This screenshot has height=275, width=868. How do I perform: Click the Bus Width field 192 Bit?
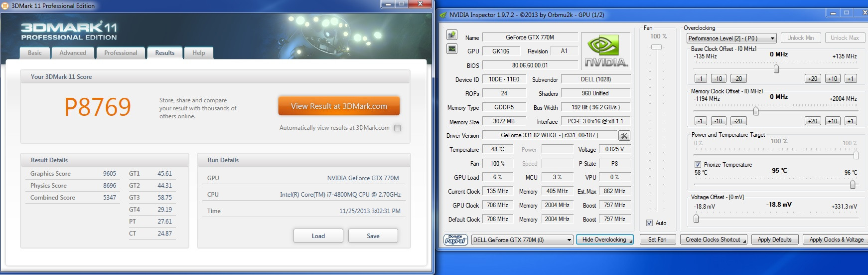(595, 107)
